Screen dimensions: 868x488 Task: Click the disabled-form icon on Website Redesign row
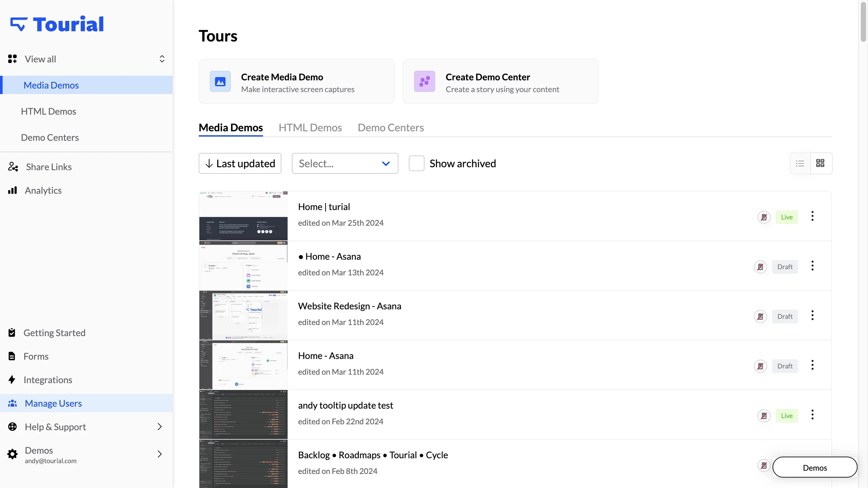click(760, 317)
